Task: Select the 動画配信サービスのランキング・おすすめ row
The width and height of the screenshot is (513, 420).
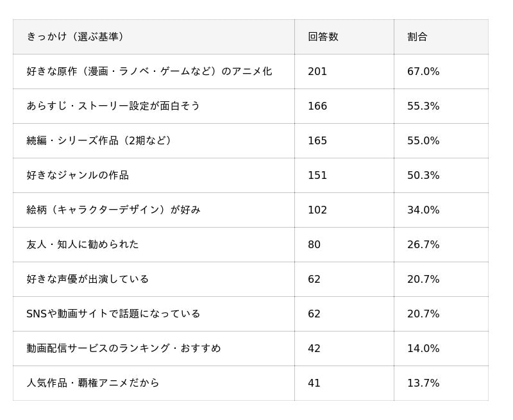Action: [x=124, y=348]
